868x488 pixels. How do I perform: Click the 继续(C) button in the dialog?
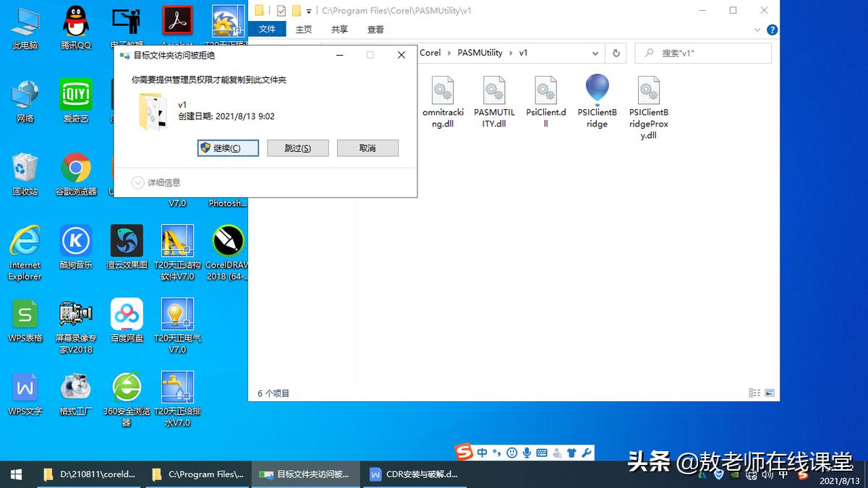pyautogui.click(x=227, y=147)
